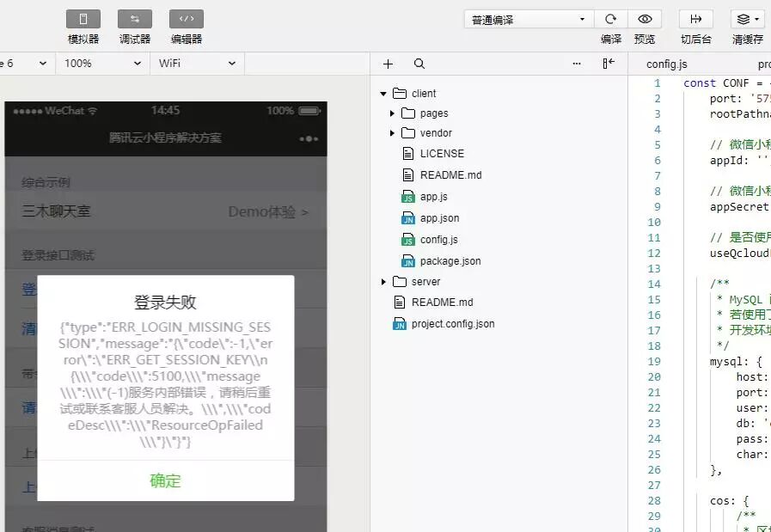771x532 pixels.
Task: Open README.md inside client folder
Action: [x=451, y=175]
